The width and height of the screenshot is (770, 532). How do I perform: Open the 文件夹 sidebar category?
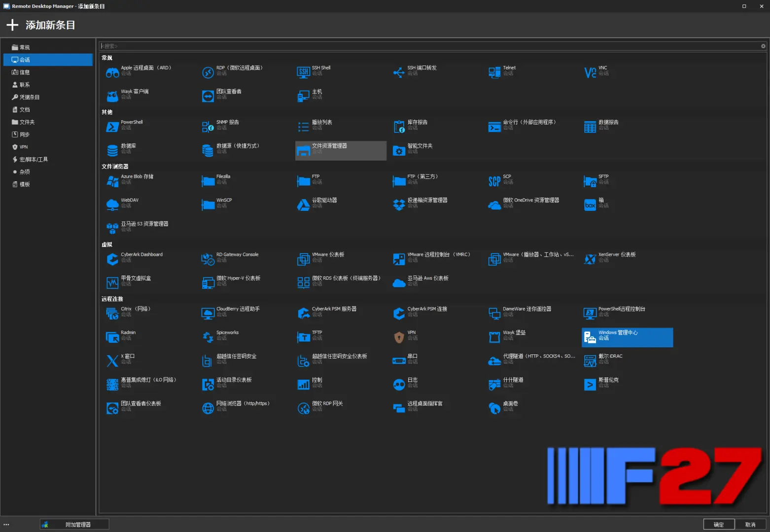point(48,122)
